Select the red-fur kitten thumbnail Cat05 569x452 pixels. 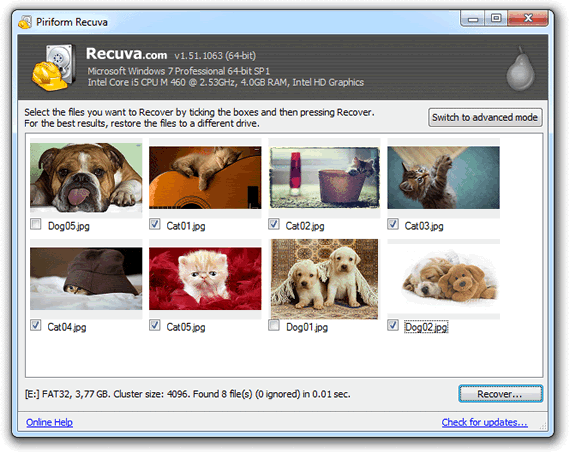(x=205, y=279)
